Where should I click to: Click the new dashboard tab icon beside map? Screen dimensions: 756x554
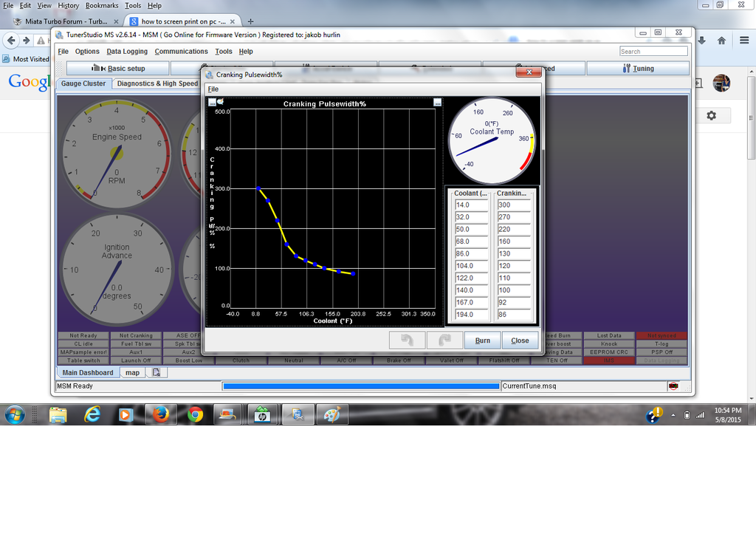coord(157,373)
